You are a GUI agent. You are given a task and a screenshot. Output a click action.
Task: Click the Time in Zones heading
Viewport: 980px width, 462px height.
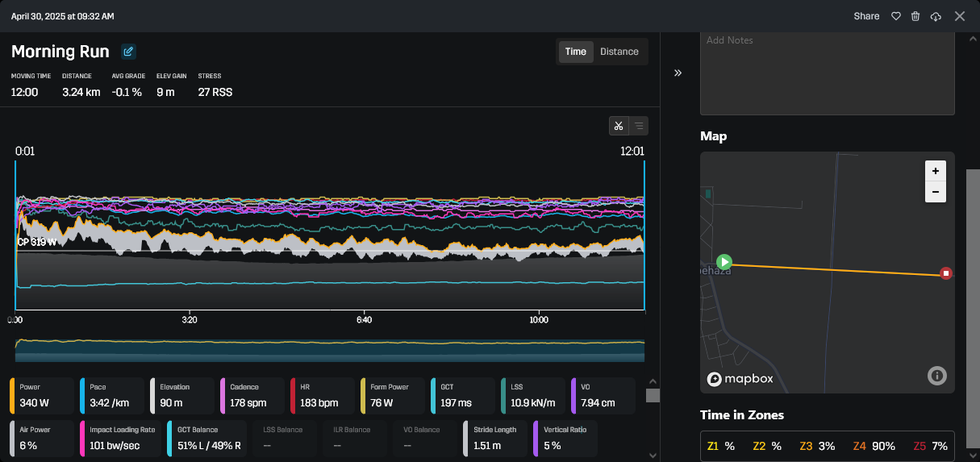pos(742,415)
